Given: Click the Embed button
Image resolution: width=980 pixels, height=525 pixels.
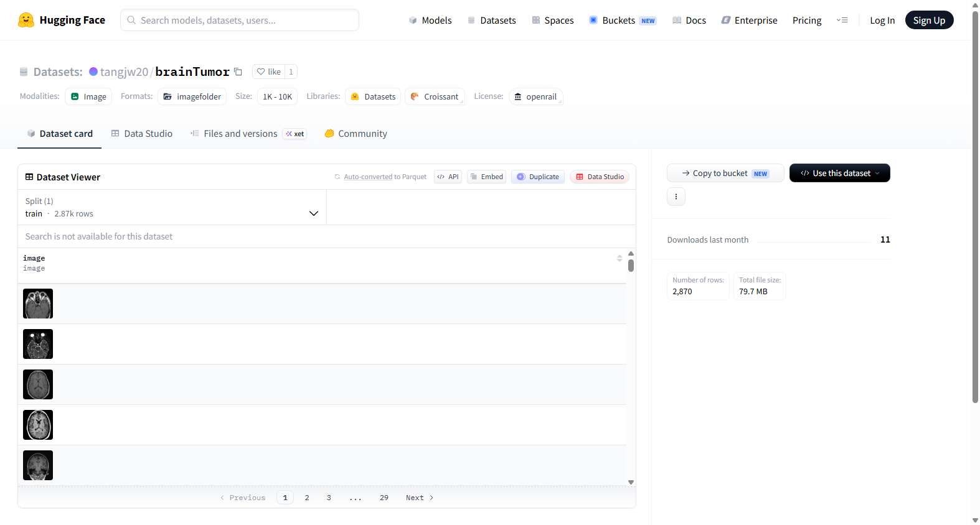Looking at the screenshot, I should (x=486, y=177).
